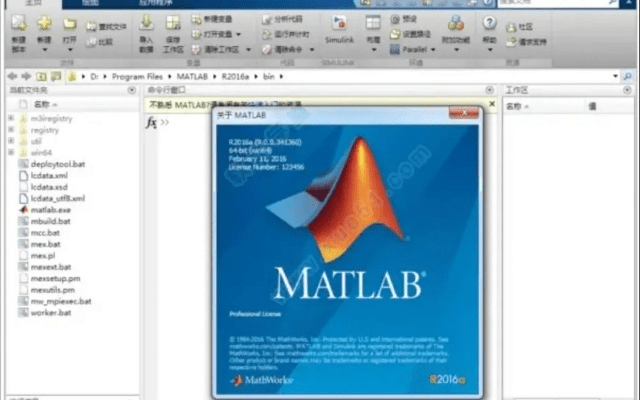Click the 打开变量 (Open Variable) icon
Screen dimensions: 640x400
[197, 34]
